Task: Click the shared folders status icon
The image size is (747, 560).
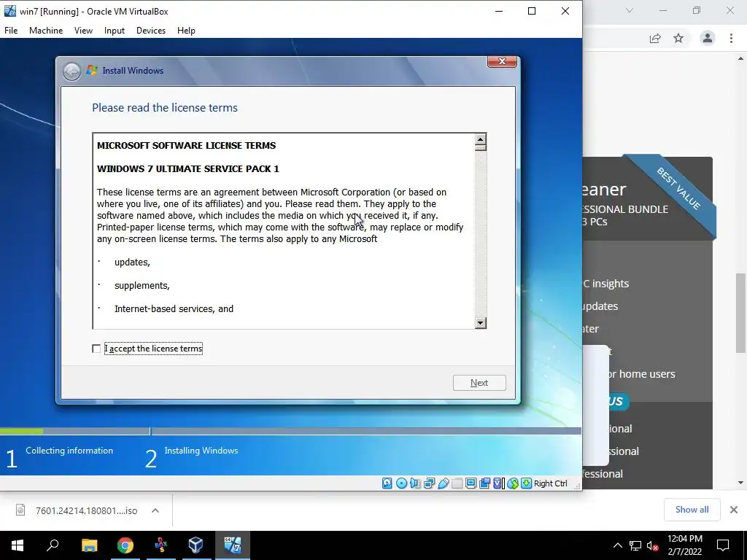Action: pyautogui.click(x=457, y=483)
